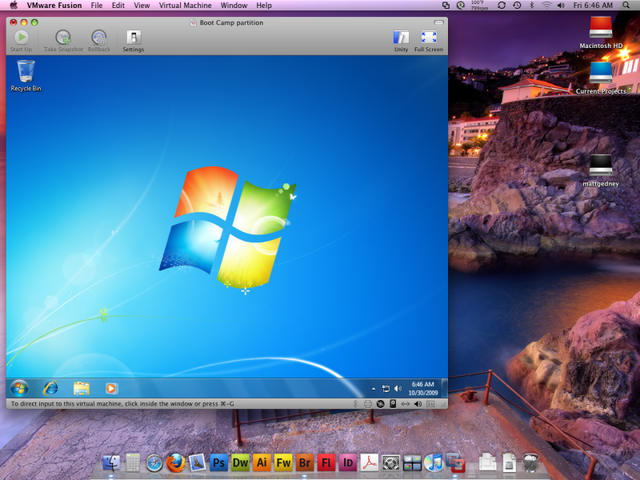
Task: Launch Illustrator from the Dock
Action: [x=262, y=463]
